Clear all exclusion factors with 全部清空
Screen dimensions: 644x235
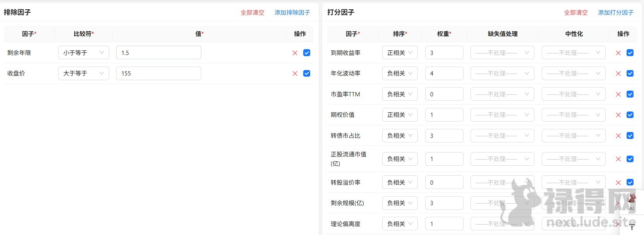[x=252, y=12]
